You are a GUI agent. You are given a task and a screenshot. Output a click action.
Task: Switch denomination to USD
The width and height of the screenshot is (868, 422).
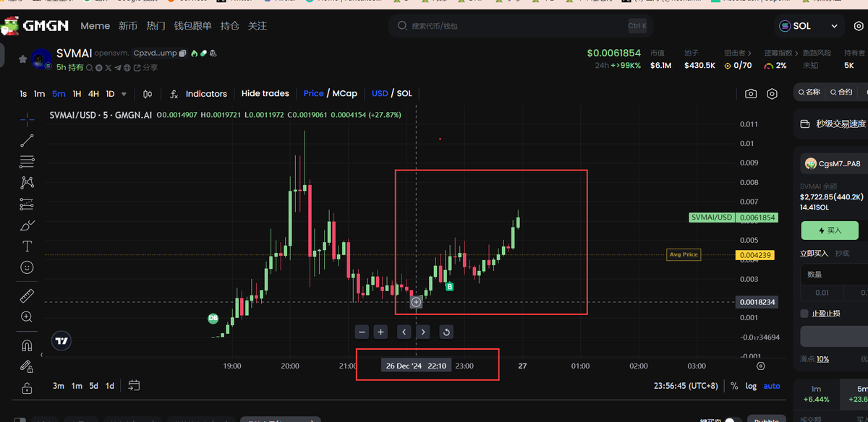(x=380, y=94)
